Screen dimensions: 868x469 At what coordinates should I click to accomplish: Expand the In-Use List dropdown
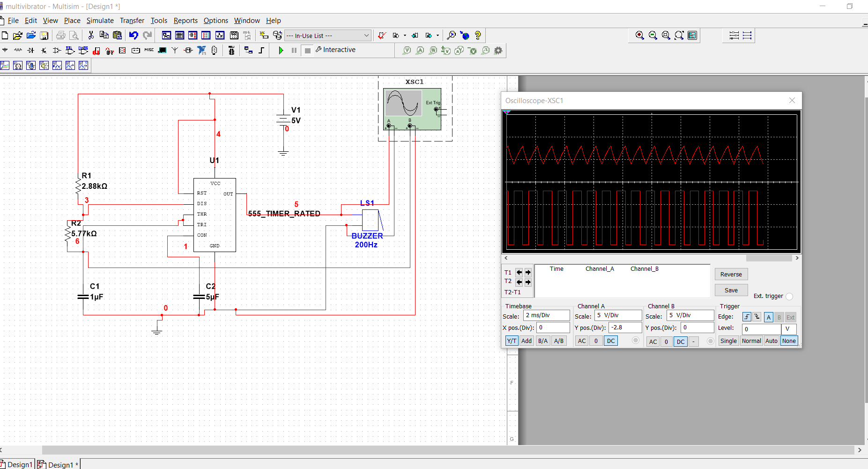[366, 36]
